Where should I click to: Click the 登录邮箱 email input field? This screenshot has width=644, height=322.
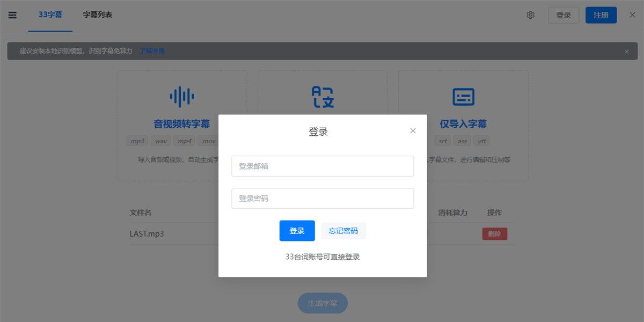(323, 166)
